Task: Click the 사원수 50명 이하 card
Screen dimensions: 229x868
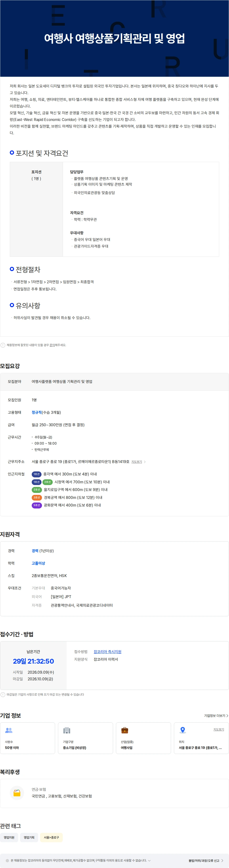Action: pos(28,738)
